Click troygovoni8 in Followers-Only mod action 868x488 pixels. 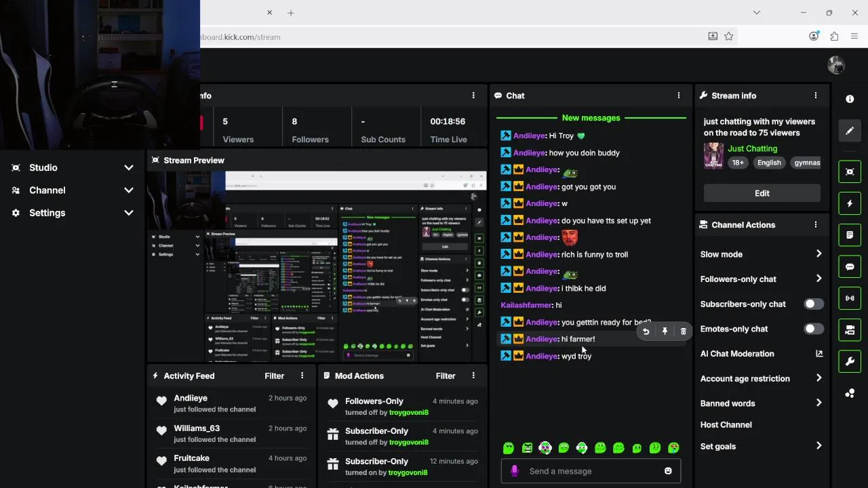(x=408, y=412)
